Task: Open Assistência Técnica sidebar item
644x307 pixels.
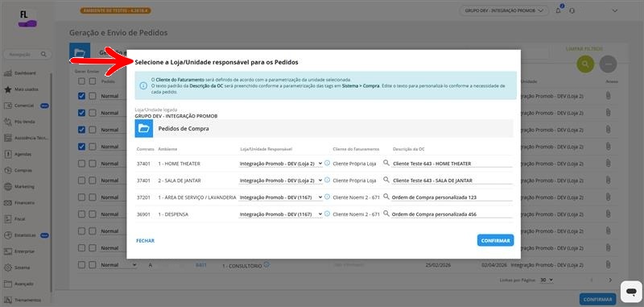Action: click(26, 138)
